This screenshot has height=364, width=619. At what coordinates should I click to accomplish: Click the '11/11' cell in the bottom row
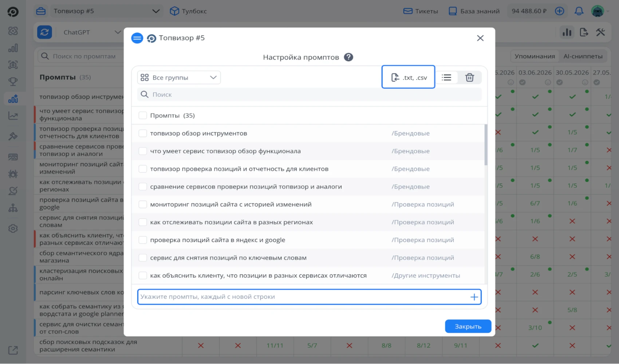pos(275,345)
